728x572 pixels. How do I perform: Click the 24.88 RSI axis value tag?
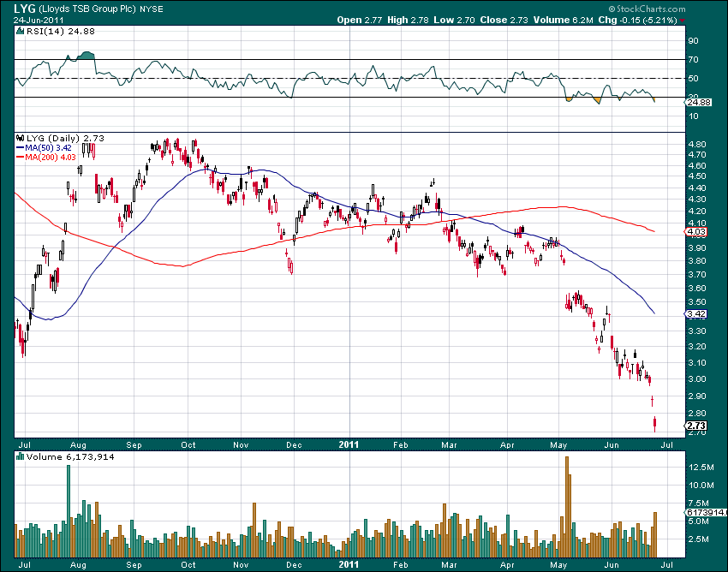click(699, 102)
